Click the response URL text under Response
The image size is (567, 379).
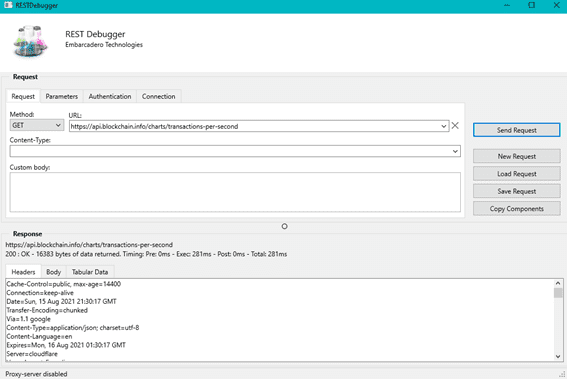coord(89,245)
